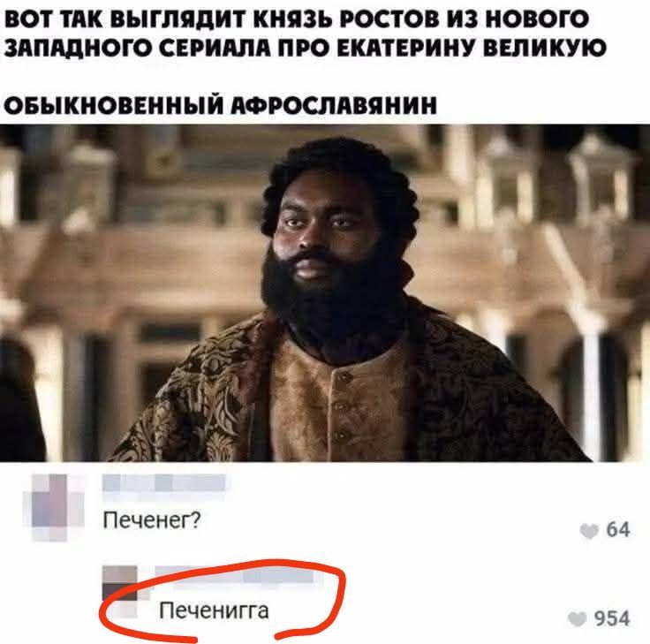The width and height of the screenshot is (650, 644).
Task: Select the like count 954
Action: click(612, 618)
